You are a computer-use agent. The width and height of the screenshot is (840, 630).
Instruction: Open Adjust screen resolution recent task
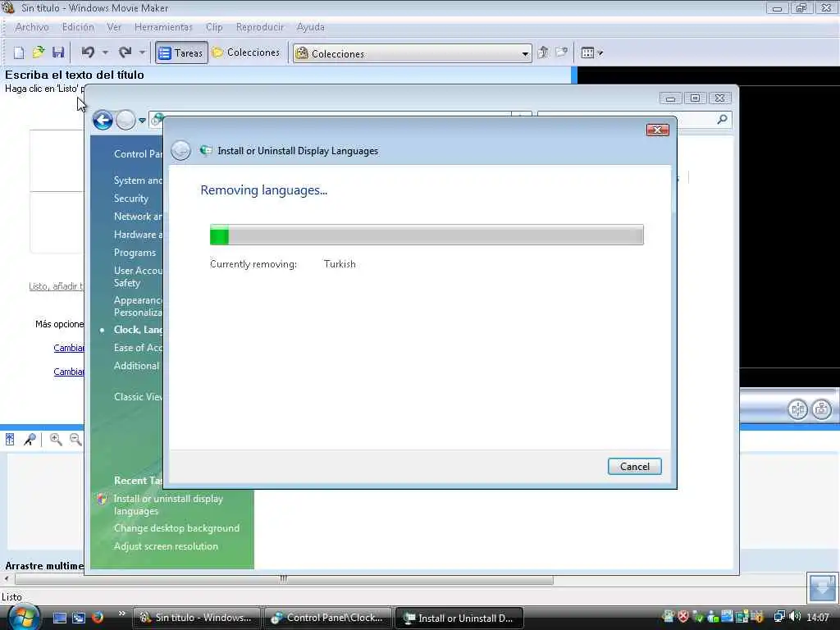[x=166, y=546]
